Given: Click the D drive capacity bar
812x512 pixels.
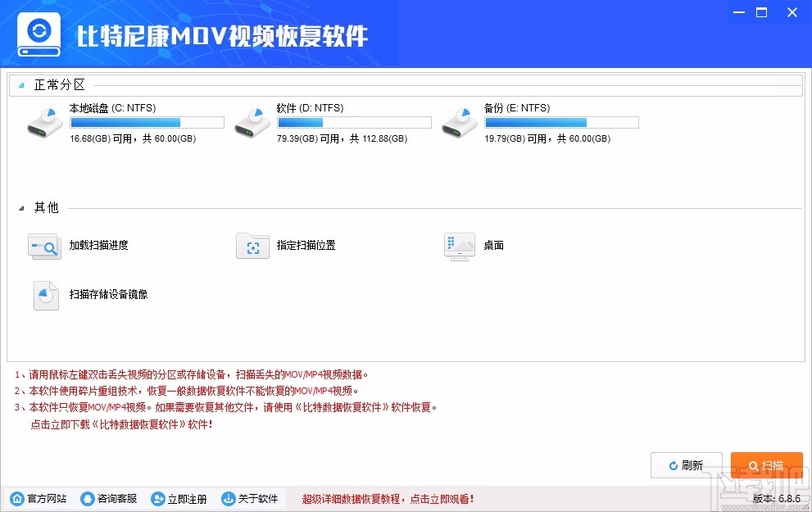Looking at the screenshot, I should (354, 121).
